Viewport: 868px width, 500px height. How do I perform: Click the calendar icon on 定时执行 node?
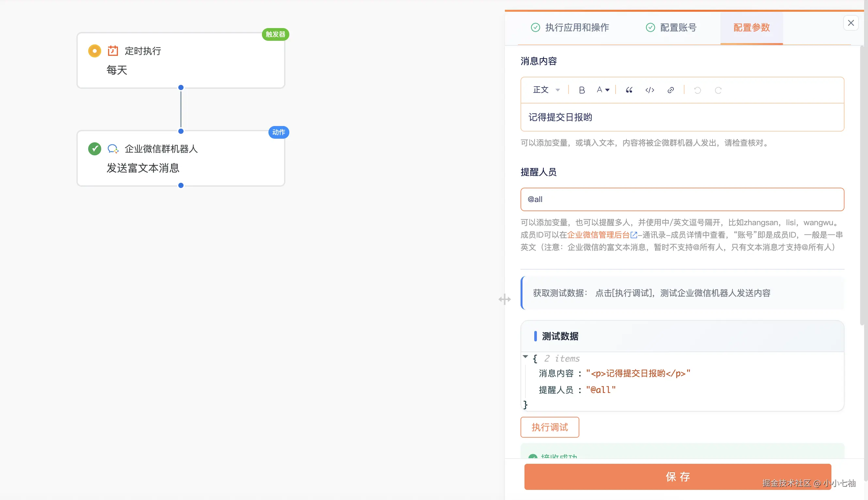(x=113, y=51)
